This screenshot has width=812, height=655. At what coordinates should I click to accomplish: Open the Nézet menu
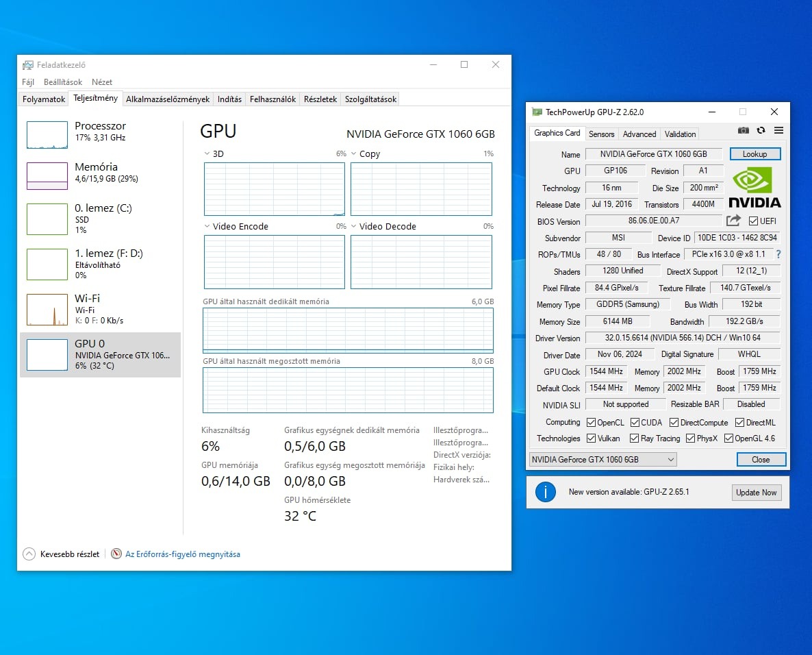coord(102,82)
